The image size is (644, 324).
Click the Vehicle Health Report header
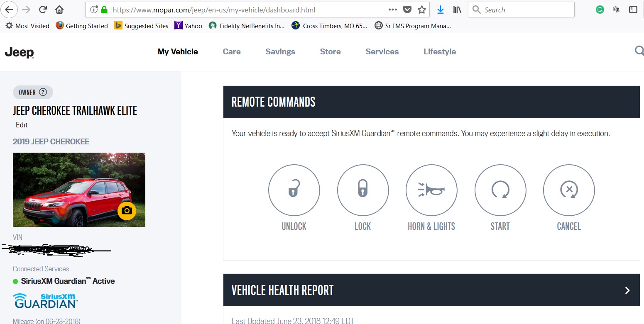[431, 290]
